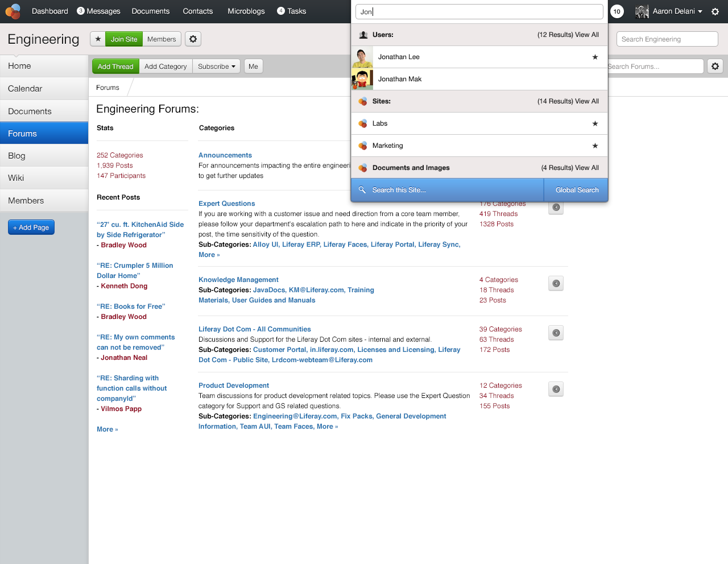Open the Subscribe dropdown
Viewport: 728px width, 564px height.
pyautogui.click(x=217, y=67)
